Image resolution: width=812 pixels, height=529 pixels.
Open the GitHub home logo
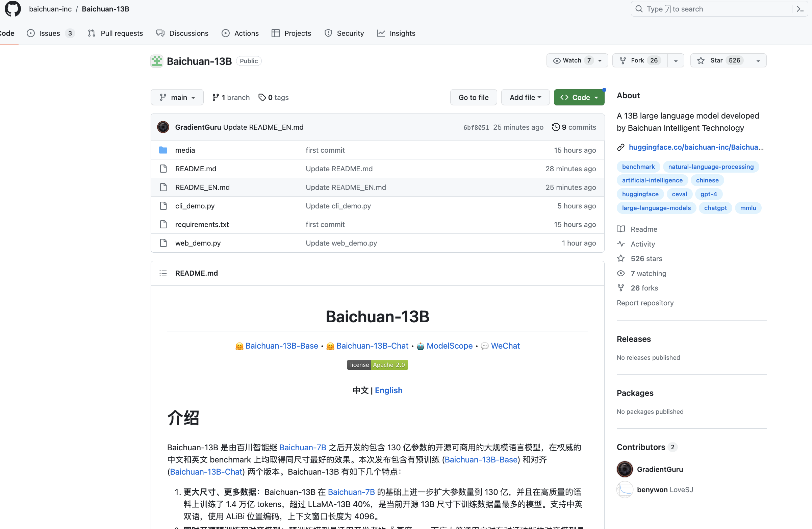coord(12,8)
